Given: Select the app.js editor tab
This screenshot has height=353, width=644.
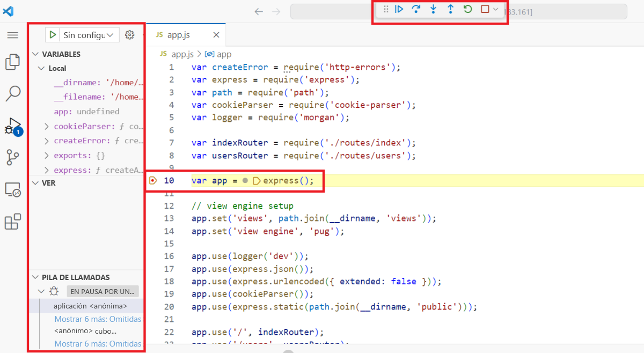Looking at the screenshot, I should pos(186,35).
